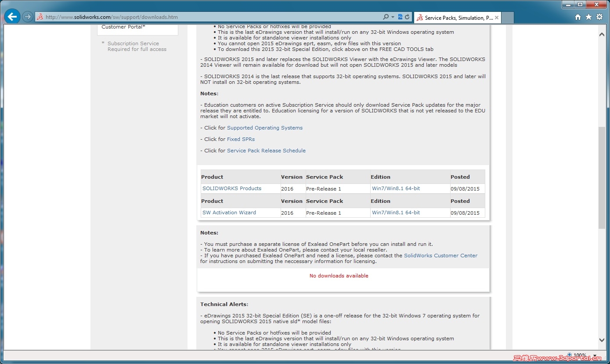
Task: Click 09/08/2015 in SW Activation Wizard row
Action: pyautogui.click(x=465, y=213)
